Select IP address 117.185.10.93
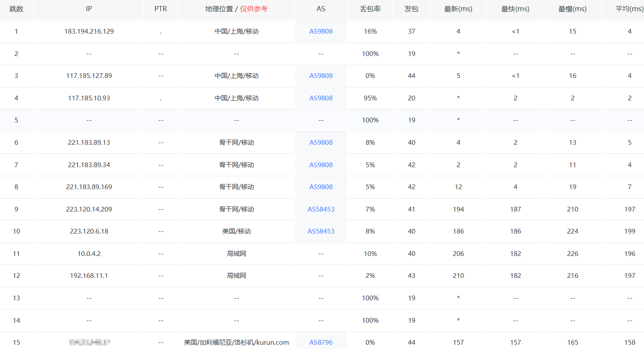This screenshot has height=349, width=644. [89, 98]
